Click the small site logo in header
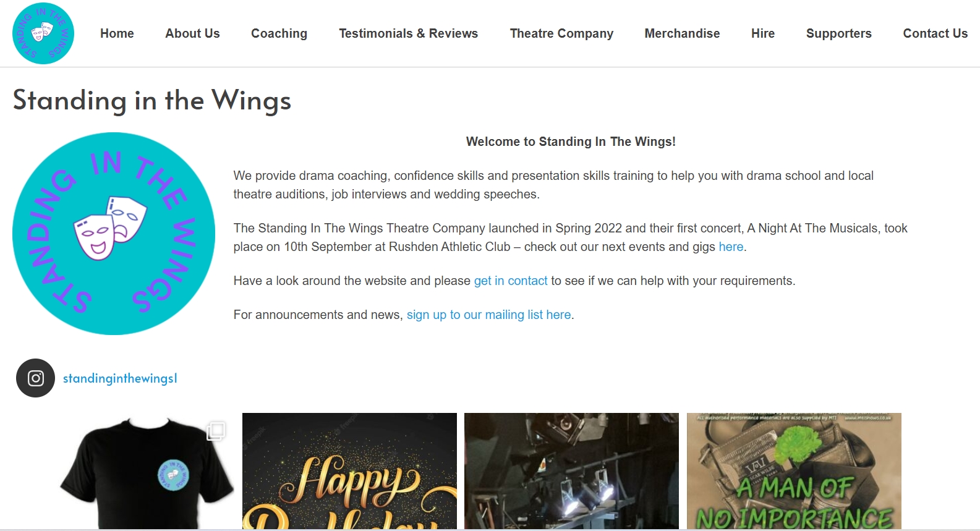This screenshot has height=531, width=980. pyautogui.click(x=43, y=33)
